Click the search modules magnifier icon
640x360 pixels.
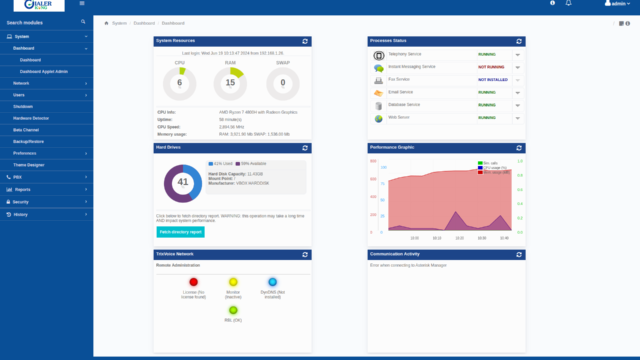83,22
